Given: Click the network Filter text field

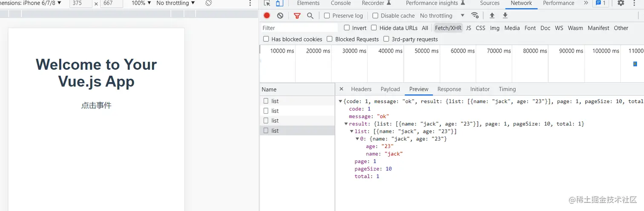Looking at the screenshot, I should coord(299,28).
